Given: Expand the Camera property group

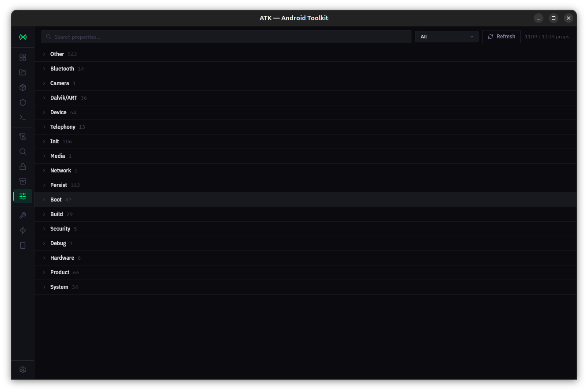Looking at the screenshot, I should 305,83.
